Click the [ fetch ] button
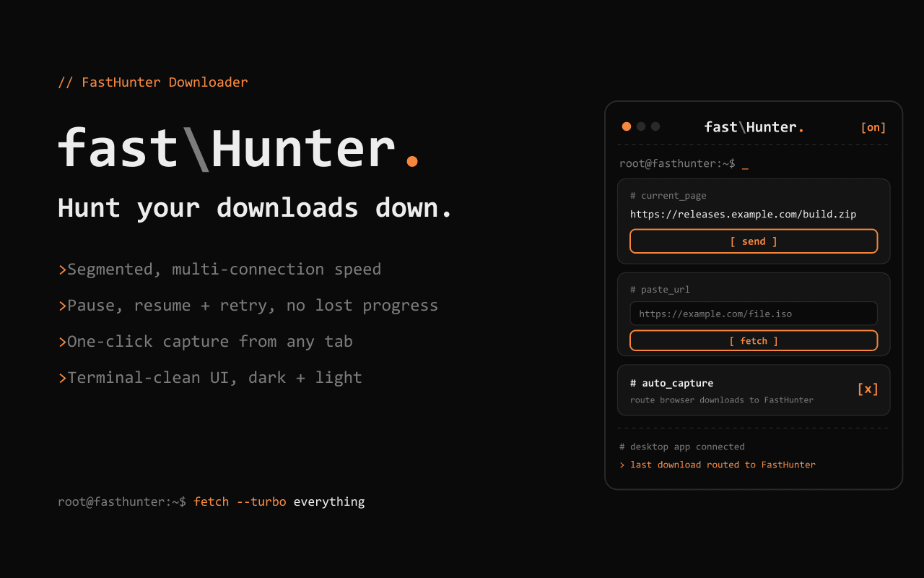Viewport: 924px width, 578px height. 754,341
